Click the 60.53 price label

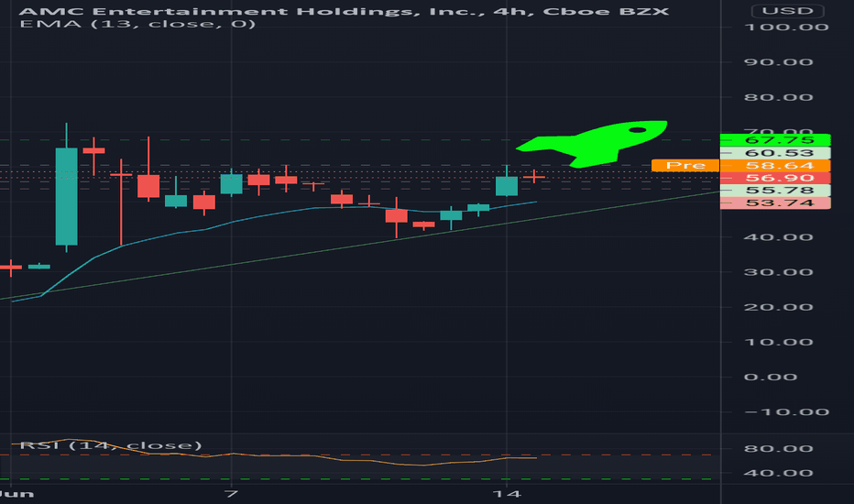click(x=775, y=153)
